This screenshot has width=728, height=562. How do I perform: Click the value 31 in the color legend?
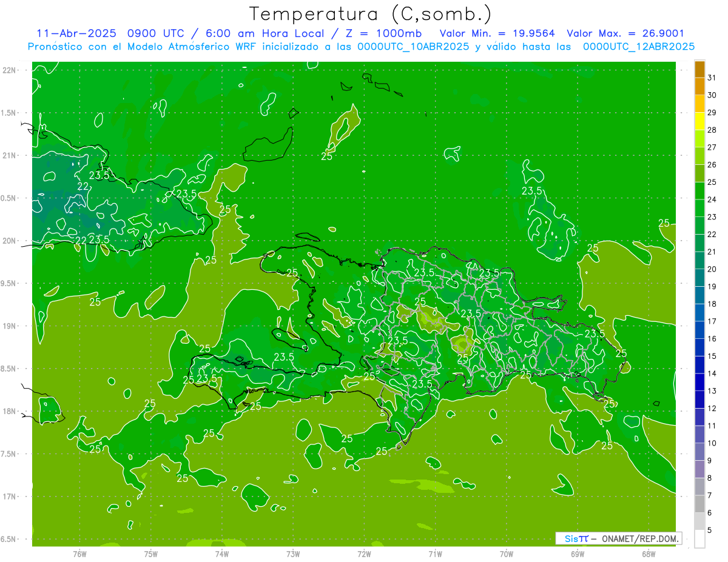click(712, 78)
